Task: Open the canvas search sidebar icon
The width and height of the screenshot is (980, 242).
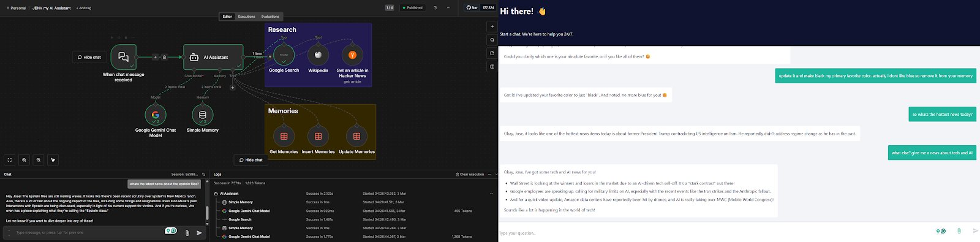Action: (492, 40)
